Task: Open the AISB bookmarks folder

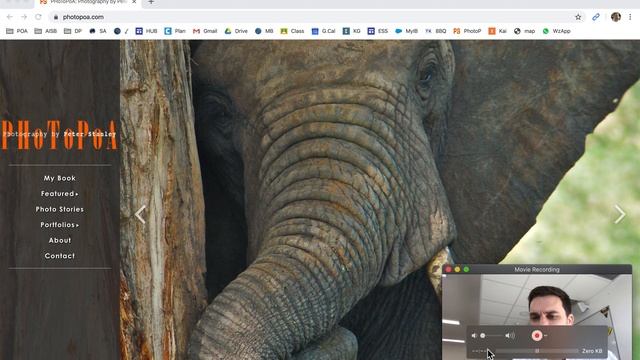Action: coord(46,31)
